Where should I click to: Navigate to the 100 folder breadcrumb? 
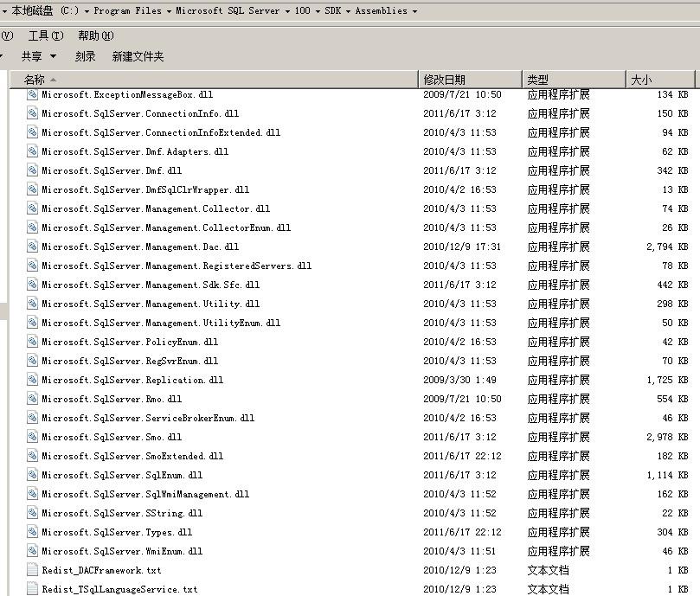point(302,10)
